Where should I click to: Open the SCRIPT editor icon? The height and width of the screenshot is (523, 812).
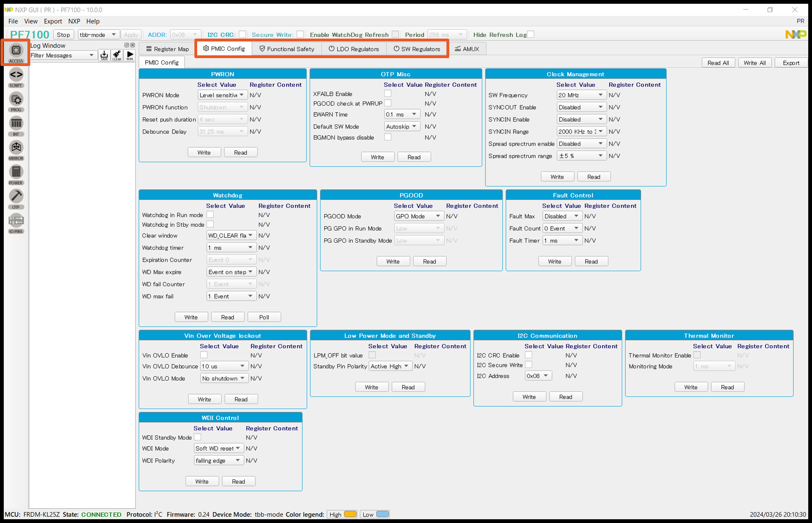[x=16, y=76]
